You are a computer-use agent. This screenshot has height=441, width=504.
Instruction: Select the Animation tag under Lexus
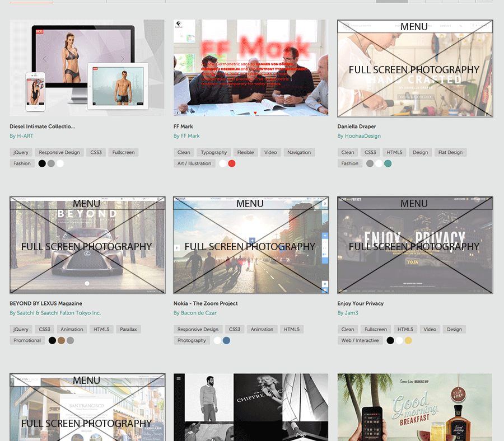[72, 329]
